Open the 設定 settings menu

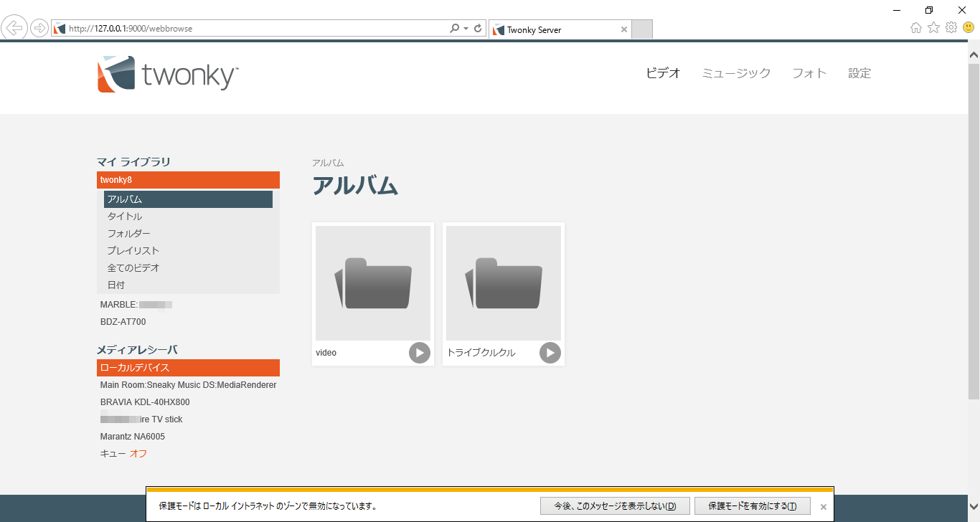click(x=859, y=73)
